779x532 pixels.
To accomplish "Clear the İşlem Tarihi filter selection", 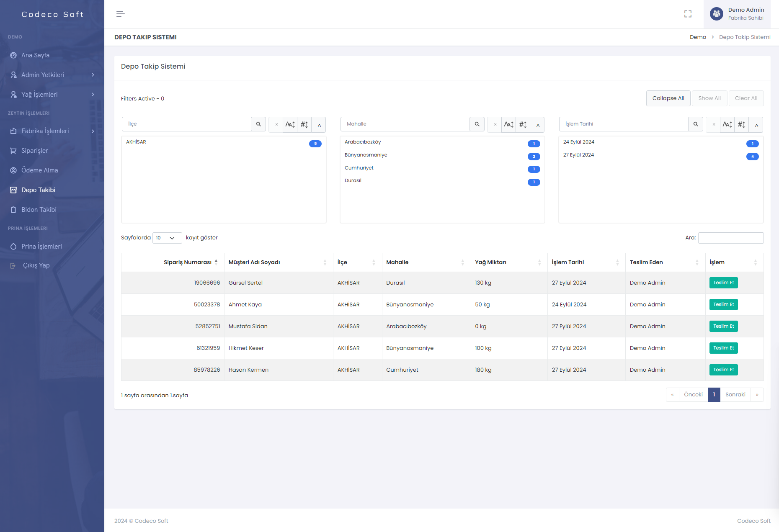I will [x=714, y=125].
